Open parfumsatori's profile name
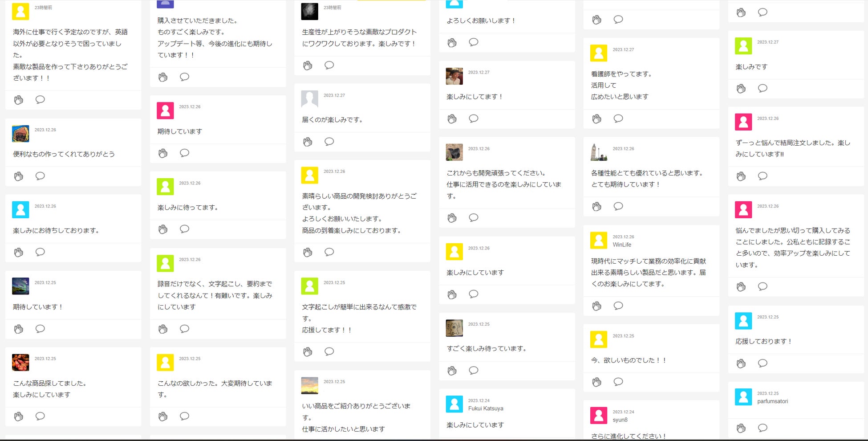 (x=772, y=401)
